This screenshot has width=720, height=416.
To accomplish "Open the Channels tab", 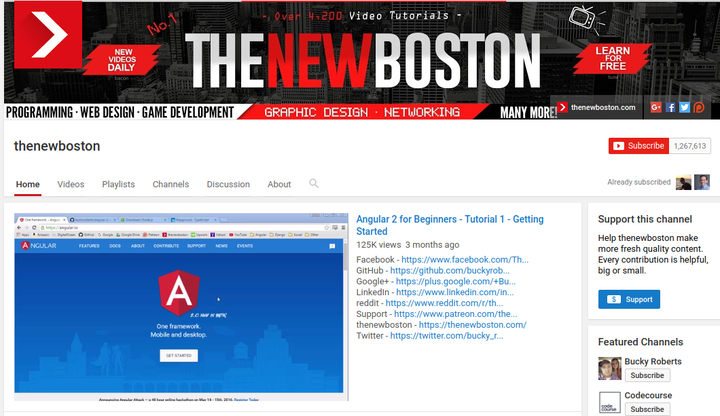I will pos(171,184).
